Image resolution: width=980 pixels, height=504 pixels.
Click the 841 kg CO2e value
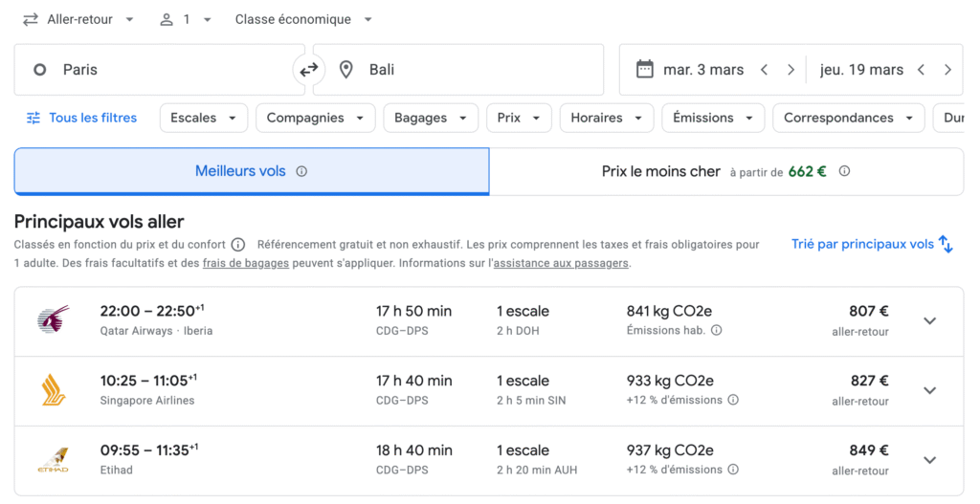click(669, 311)
